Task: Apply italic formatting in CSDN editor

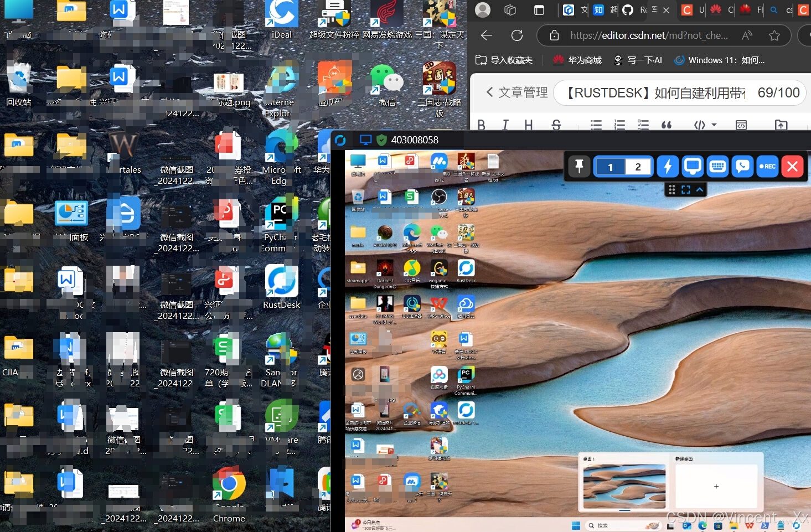Action: pos(505,125)
